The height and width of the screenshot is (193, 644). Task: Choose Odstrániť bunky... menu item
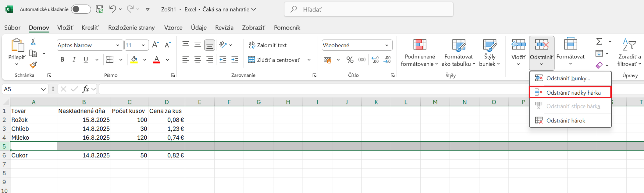coord(570,78)
